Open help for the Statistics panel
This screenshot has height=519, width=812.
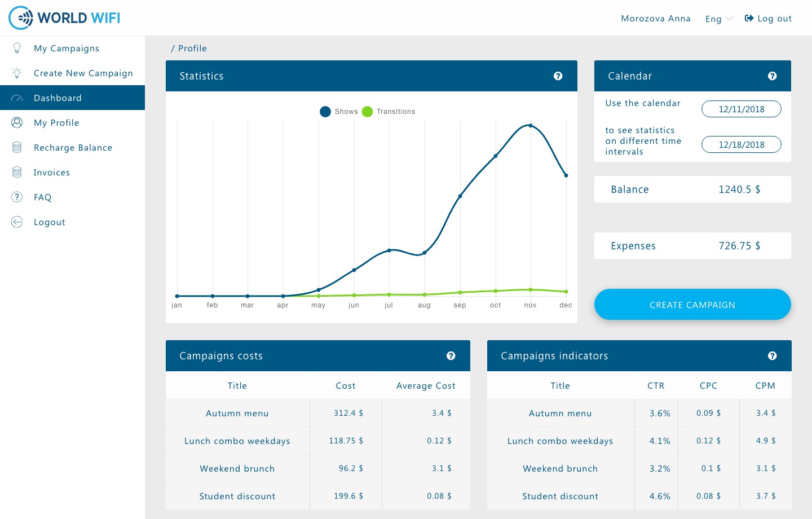coord(558,76)
